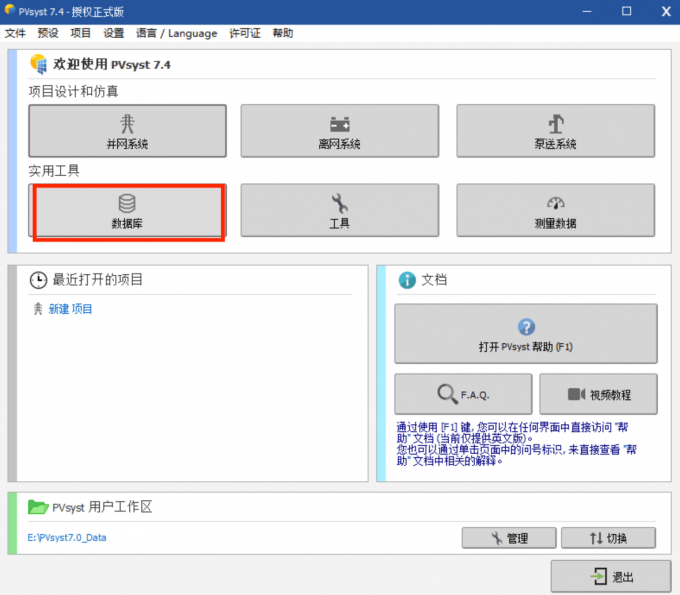Click the green folder icon beside 用户工作区
The width and height of the screenshot is (680, 595).
38,507
